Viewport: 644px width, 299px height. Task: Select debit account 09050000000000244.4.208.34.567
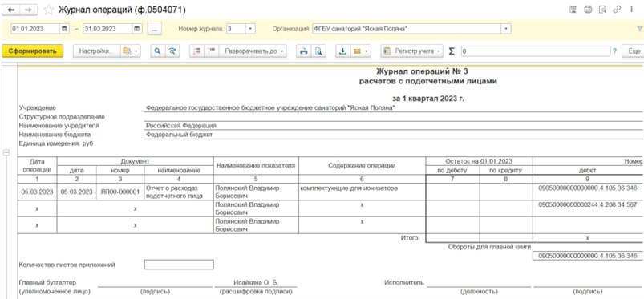pos(588,204)
